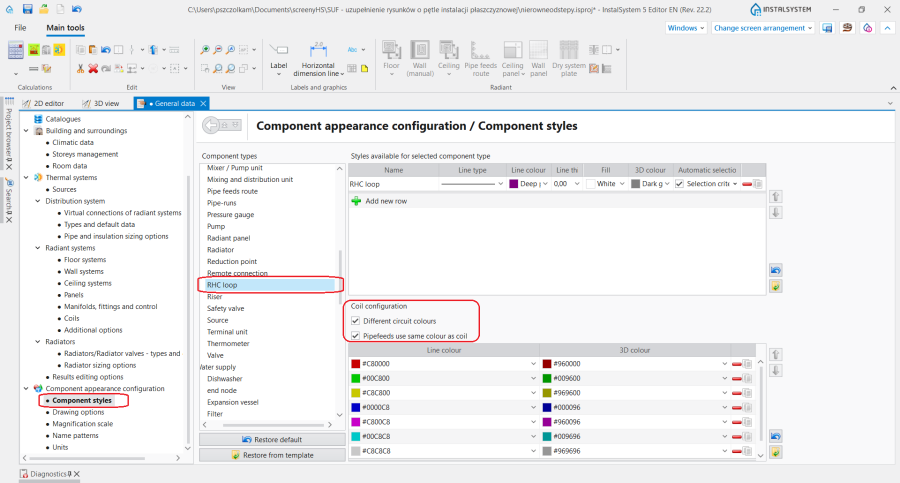
Task: Click the Restore default button
Action: (272, 439)
